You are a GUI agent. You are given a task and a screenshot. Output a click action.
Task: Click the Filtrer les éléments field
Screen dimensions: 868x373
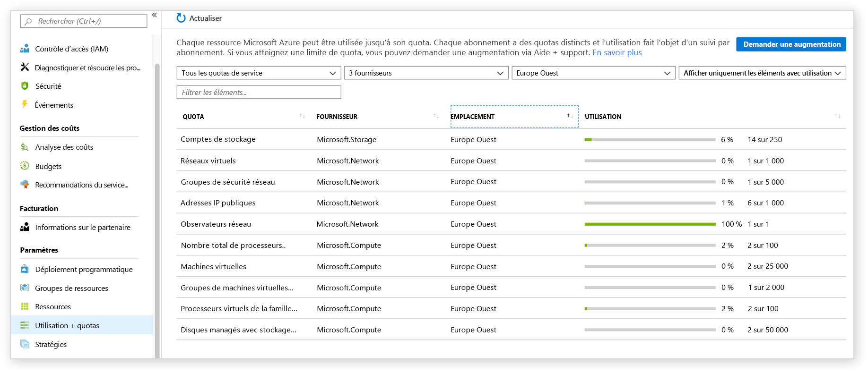[259, 92]
